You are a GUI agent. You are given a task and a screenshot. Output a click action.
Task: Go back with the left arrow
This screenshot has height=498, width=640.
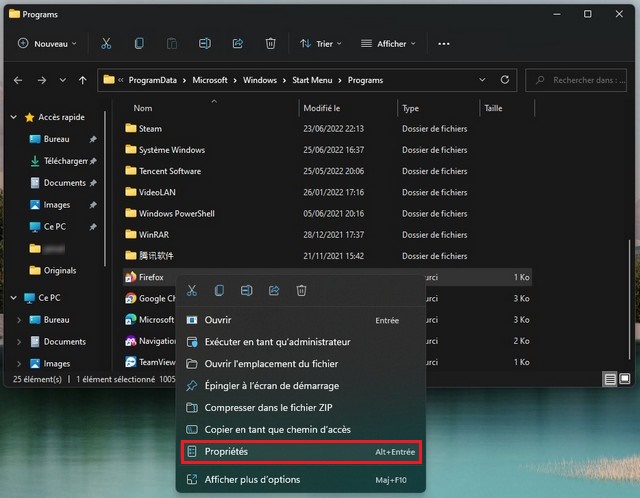pos(18,80)
